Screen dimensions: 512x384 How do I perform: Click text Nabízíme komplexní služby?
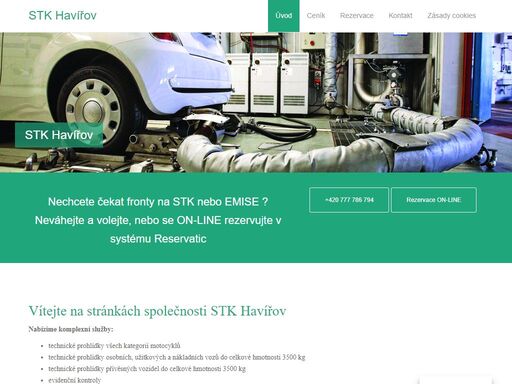(x=71, y=329)
